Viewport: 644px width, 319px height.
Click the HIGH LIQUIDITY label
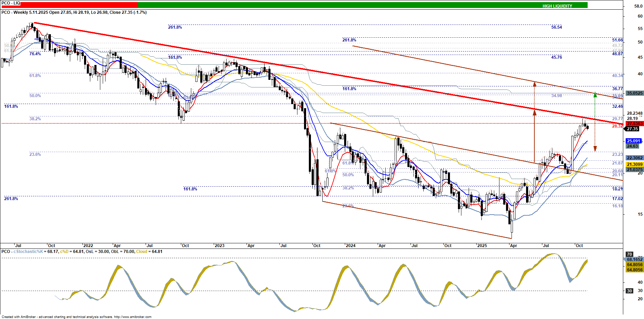pos(557,6)
